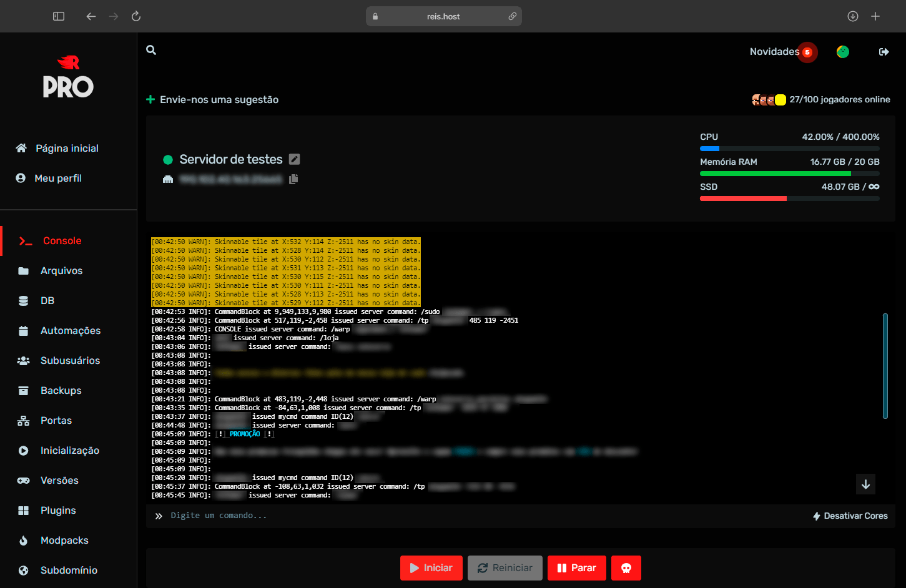Click the console vertical scrollbar
Viewport: 906px width, 588px height.
(x=885, y=366)
